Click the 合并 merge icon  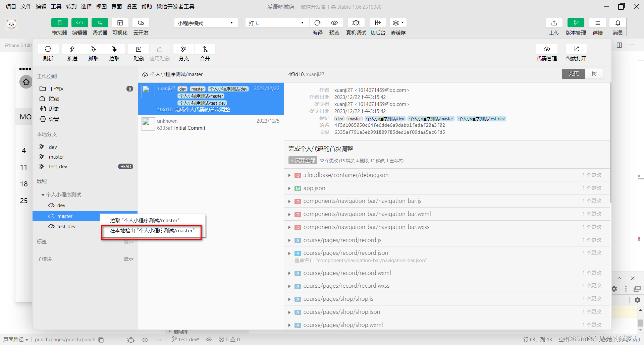coord(205,49)
